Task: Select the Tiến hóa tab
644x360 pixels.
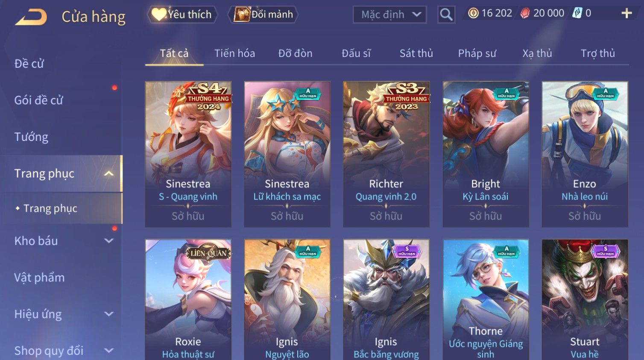Action: 234,53
